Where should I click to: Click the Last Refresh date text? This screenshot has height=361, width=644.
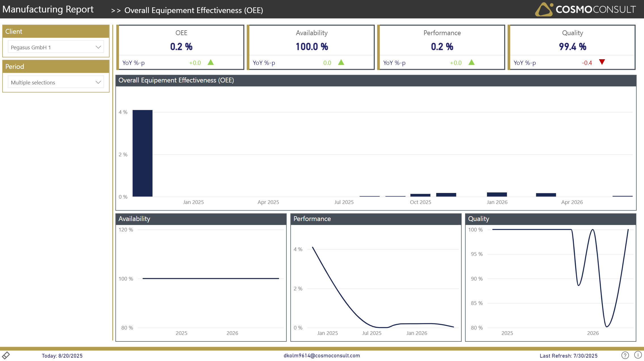point(568,356)
